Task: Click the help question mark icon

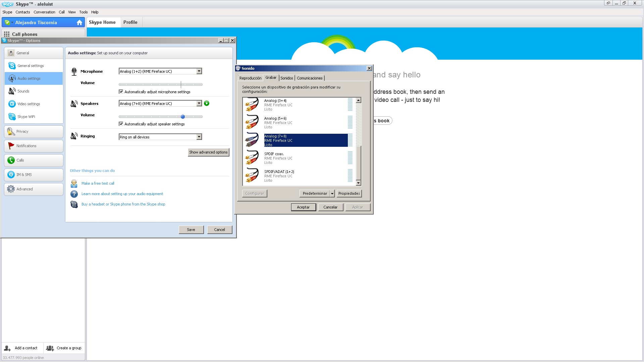Action: point(74,194)
